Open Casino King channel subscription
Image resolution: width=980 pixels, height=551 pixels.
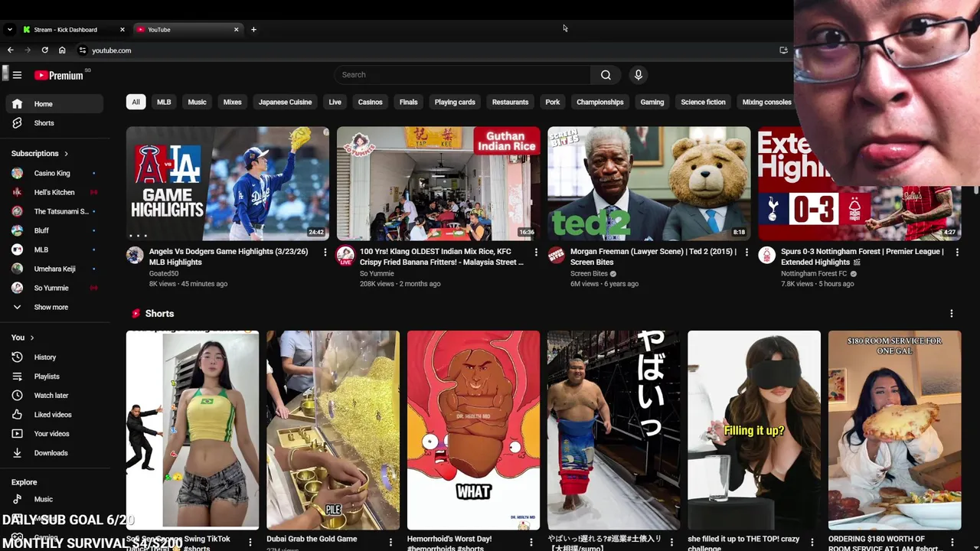pos(54,173)
